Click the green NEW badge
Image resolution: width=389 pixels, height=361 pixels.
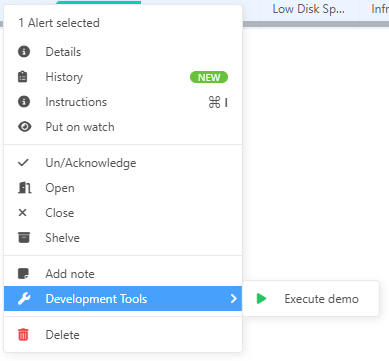[209, 77]
